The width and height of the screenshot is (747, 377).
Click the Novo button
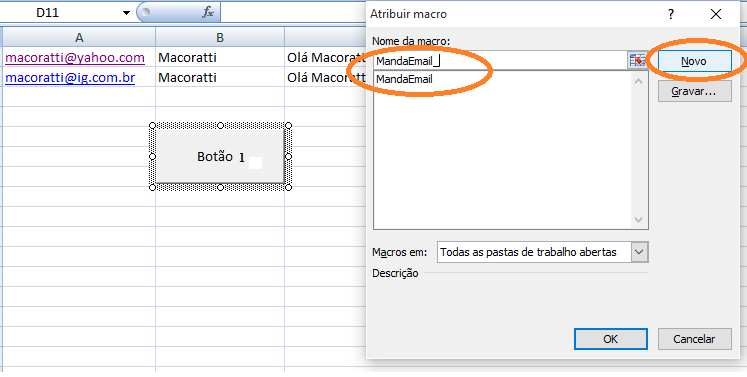[694, 61]
